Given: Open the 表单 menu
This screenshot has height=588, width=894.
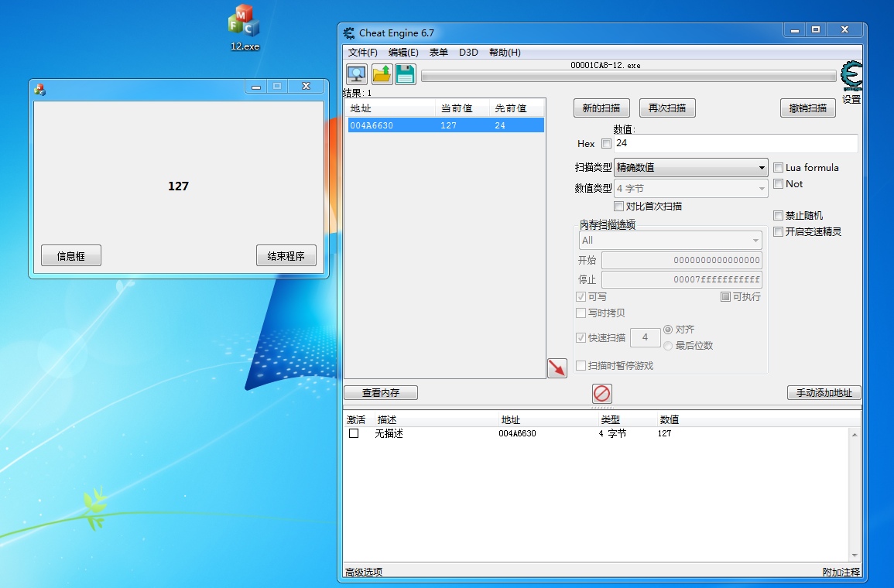Looking at the screenshot, I should coord(438,53).
